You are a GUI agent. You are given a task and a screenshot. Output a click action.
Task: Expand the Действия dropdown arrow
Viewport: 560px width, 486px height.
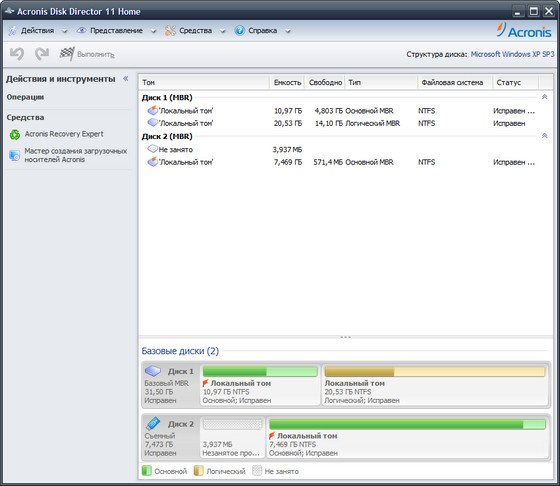tap(65, 31)
